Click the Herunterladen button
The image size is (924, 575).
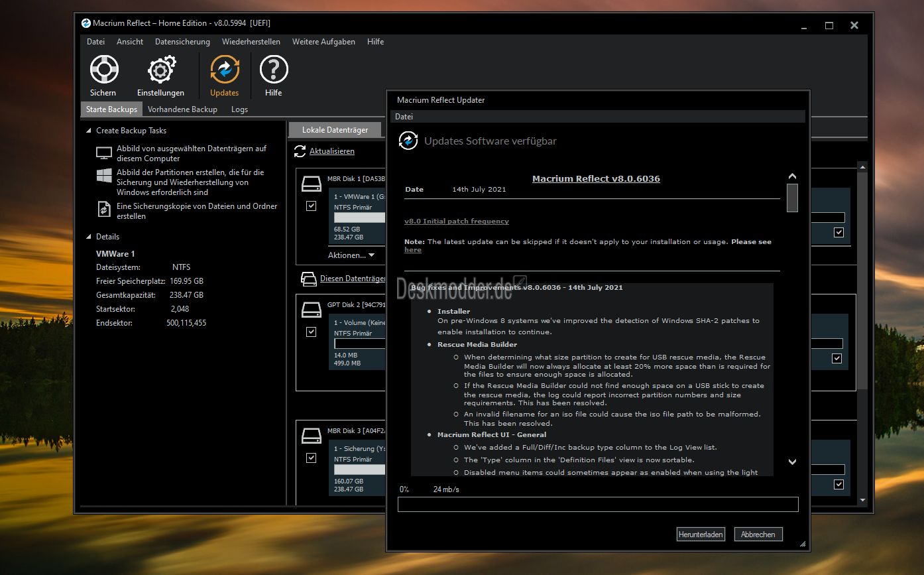(x=701, y=535)
